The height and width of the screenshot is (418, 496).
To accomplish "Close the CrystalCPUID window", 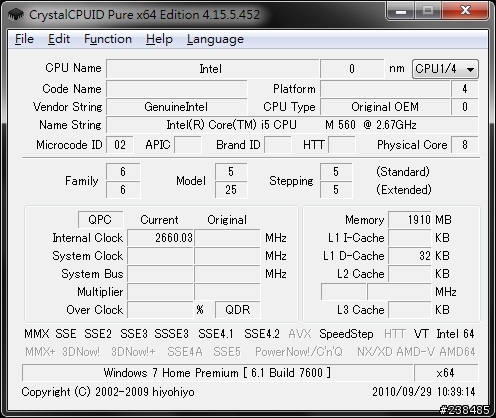I will click(465, 12).
